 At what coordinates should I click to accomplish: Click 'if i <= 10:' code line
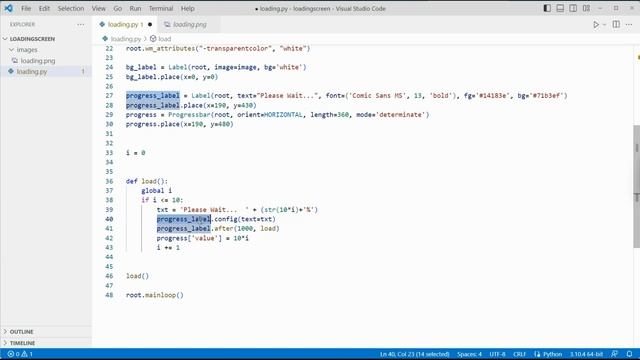pos(162,200)
